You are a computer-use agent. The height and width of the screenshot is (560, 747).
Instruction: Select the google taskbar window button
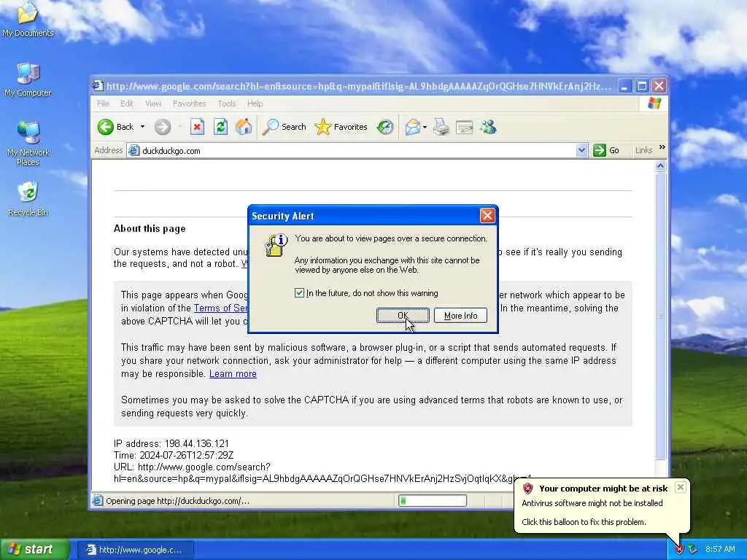coord(135,550)
